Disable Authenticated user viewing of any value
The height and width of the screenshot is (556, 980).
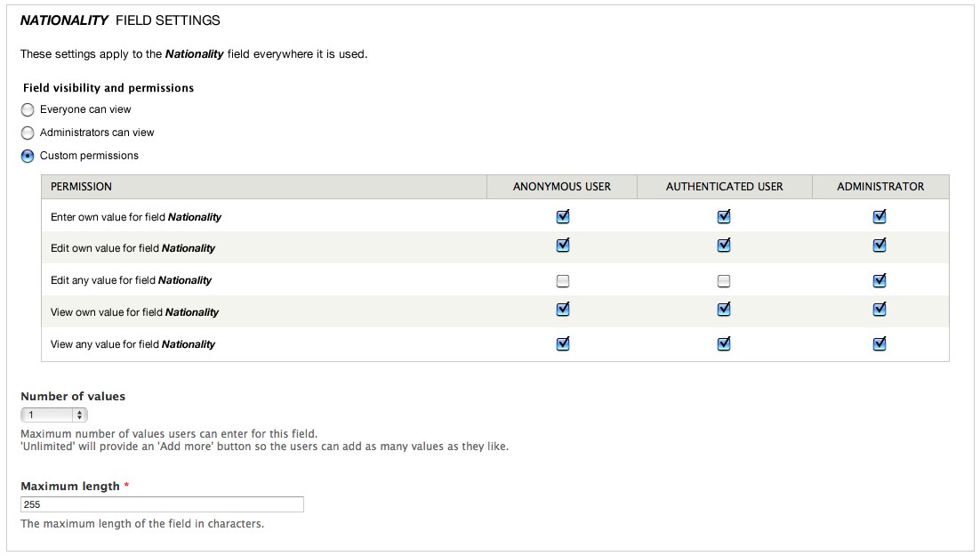(x=724, y=343)
